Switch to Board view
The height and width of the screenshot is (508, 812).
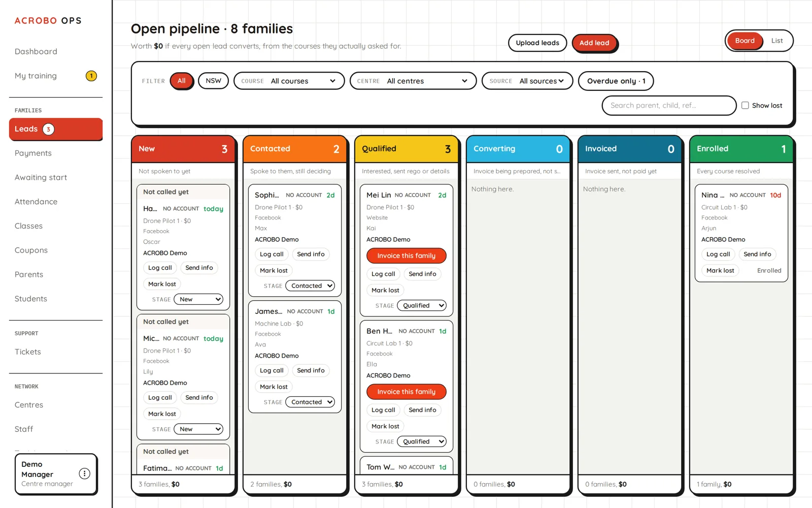coord(745,41)
